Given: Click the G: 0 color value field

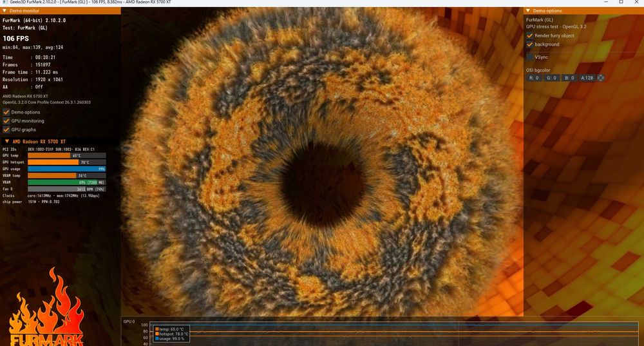Looking at the screenshot, I should coord(552,78).
